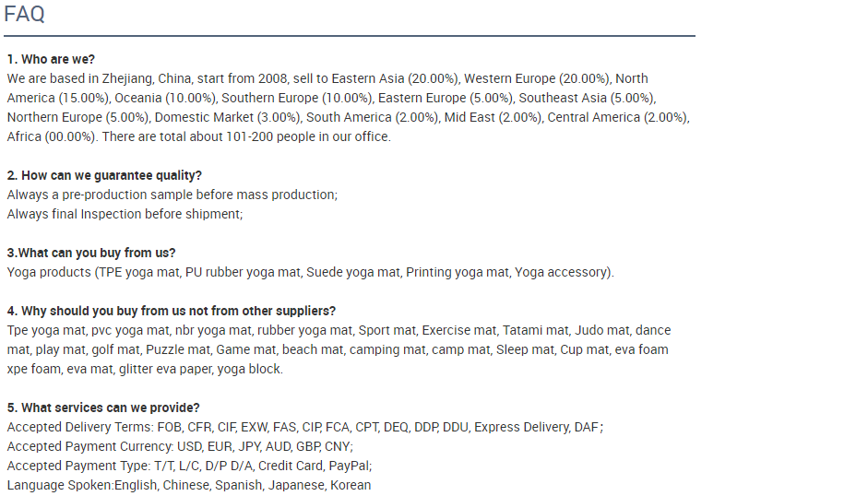868x496 pixels.
Task: Click the pre-production sample line
Action: point(172,195)
